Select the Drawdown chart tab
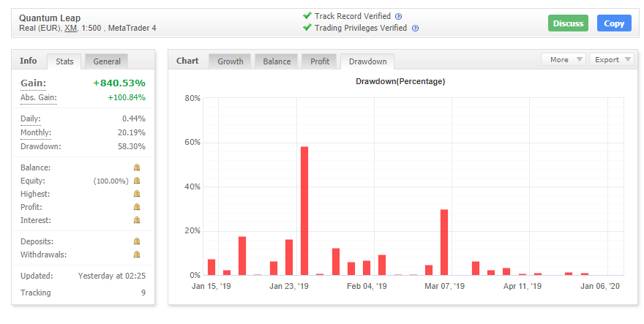 (367, 61)
